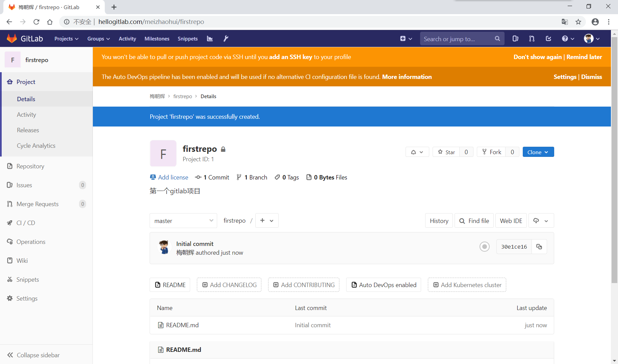Open the admin area wrench icon
This screenshot has height=364, width=618.
tap(226, 38)
